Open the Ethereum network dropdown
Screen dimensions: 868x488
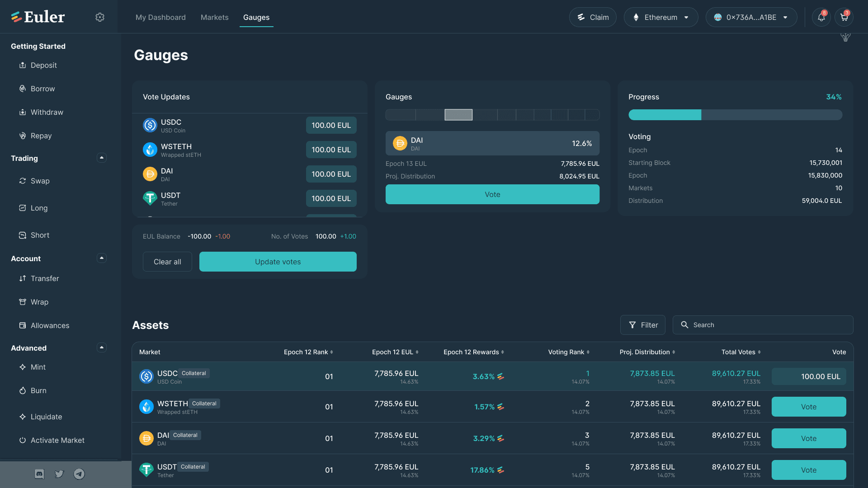pyautogui.click(x=661, y=17)
